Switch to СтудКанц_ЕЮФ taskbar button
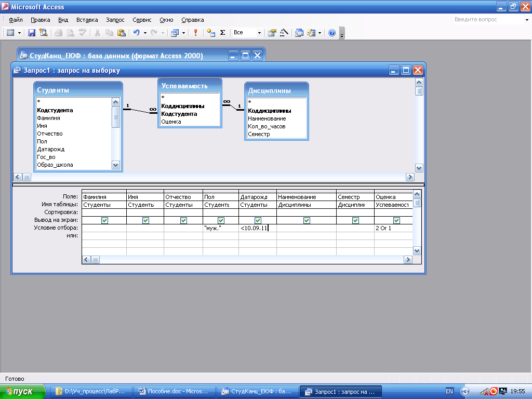This screenshot has width=532, height=399. pos(258,392)
